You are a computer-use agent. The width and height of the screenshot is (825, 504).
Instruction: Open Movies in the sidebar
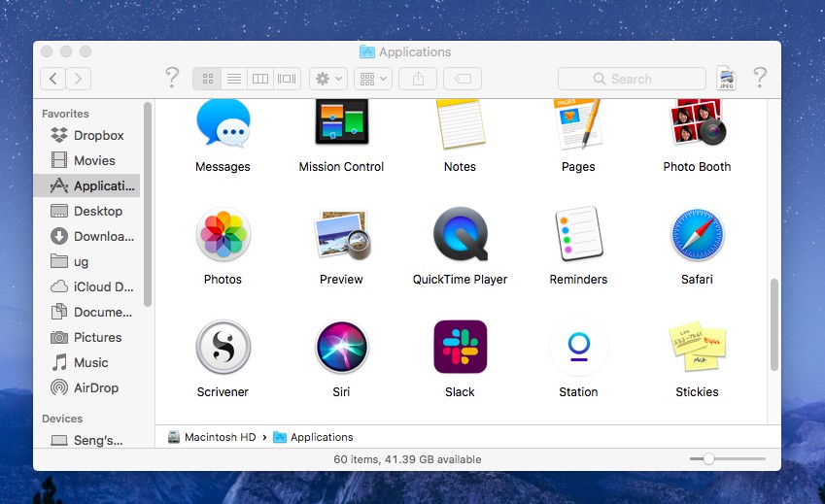click(x=87, y=160)
